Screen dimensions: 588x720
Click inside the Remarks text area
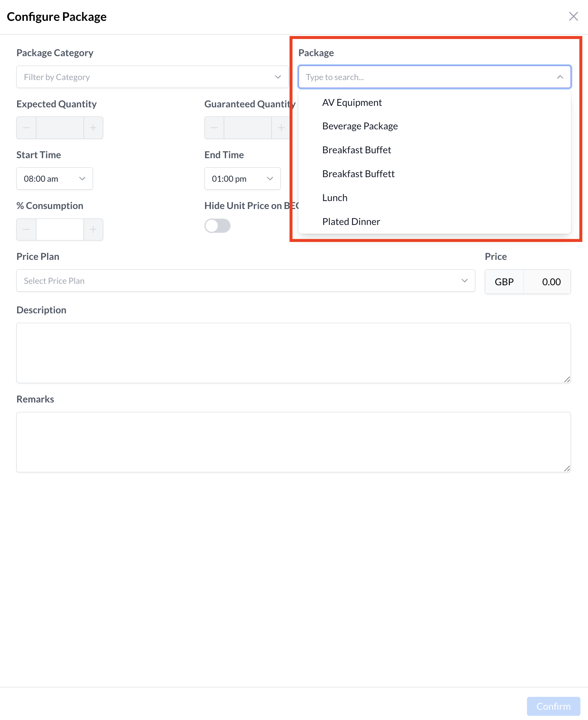coord(293,442)
